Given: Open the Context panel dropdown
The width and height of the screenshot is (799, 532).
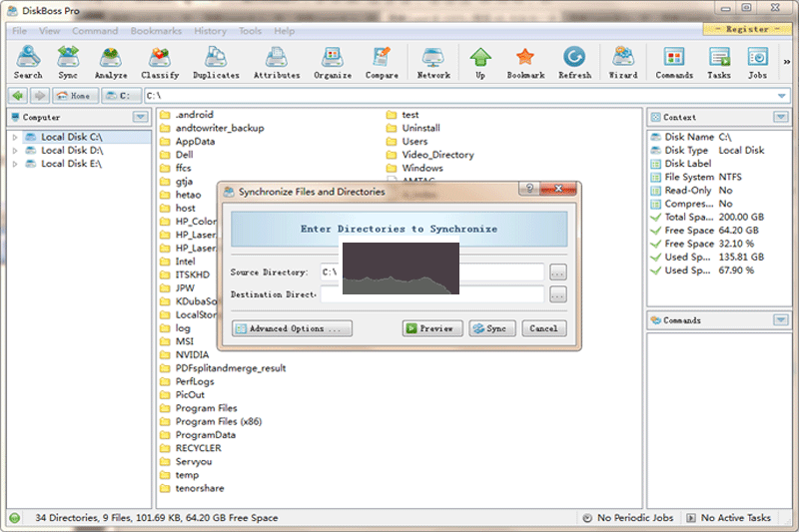Looking at the screenshot, I should tap(781, 117).
